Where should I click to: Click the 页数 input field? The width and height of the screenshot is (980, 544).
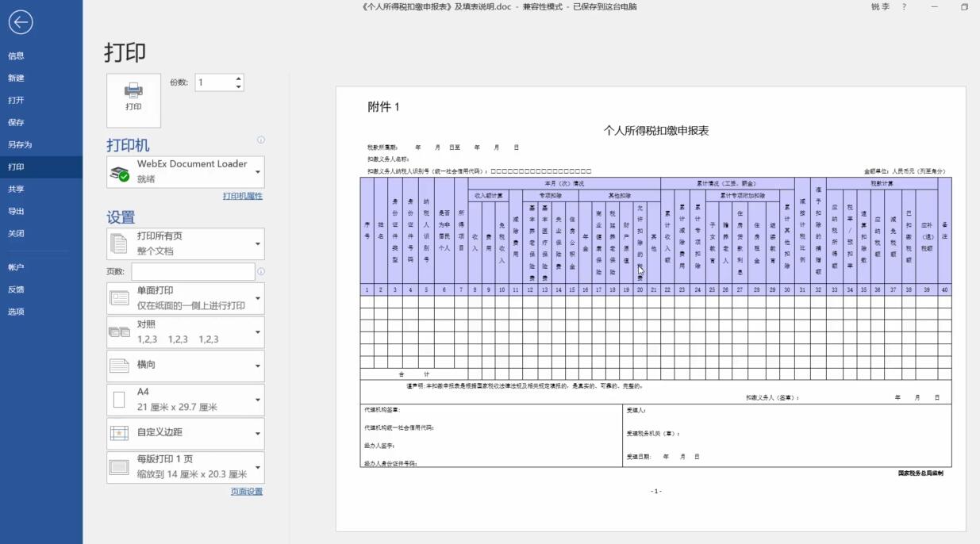click(x=193, y=271)
